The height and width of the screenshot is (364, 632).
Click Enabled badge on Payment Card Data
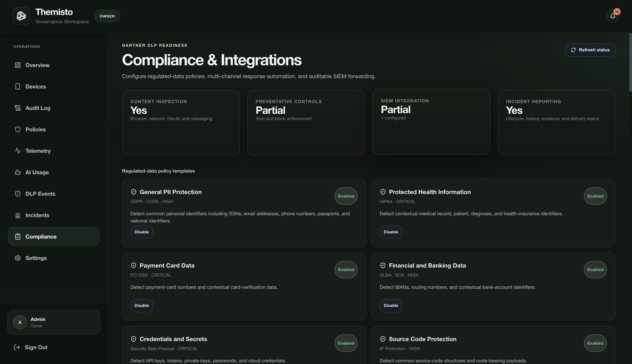[x=346, y=270]
